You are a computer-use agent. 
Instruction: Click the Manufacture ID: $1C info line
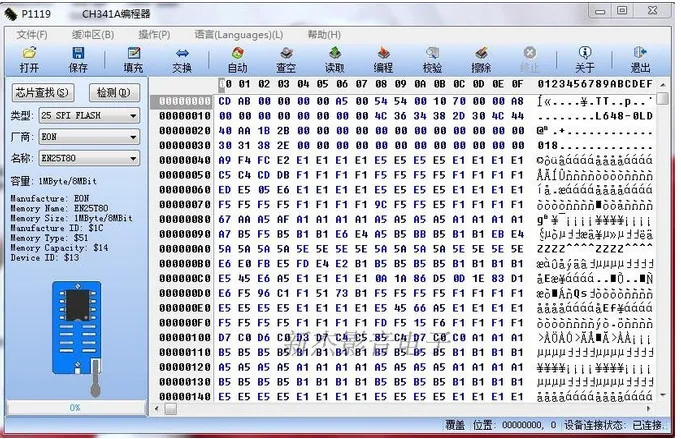point(56,228)
